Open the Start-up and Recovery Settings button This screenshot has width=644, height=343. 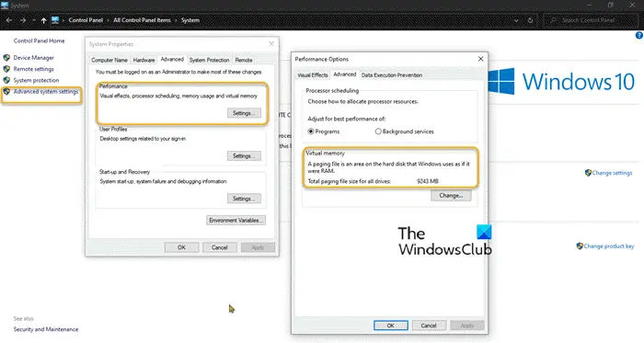point(244,199)
